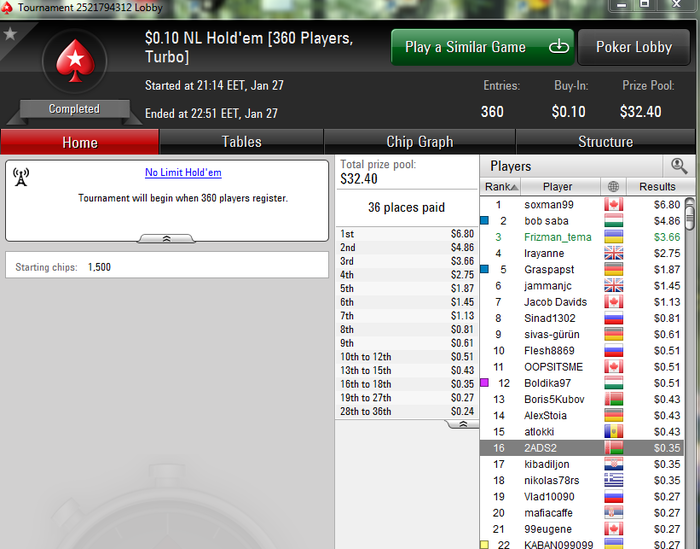700x549 pixels.
Task: Click Moldova flag beside atlokki
Action: [x=613, y=432]
